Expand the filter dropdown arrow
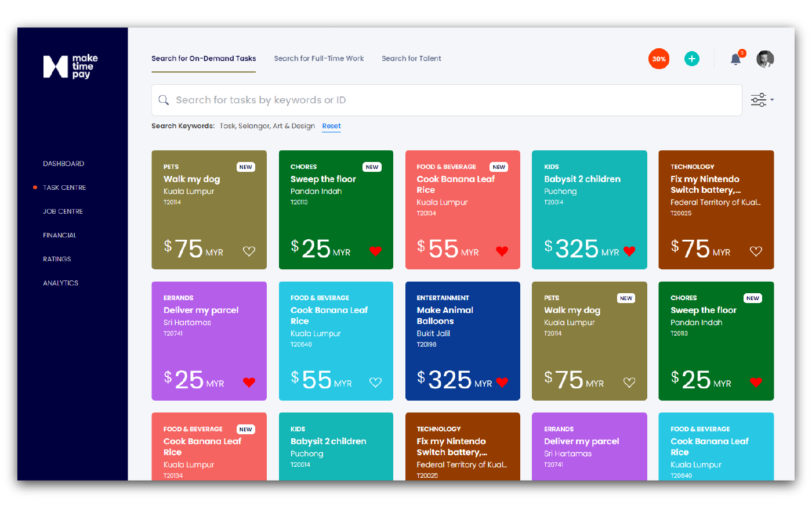Screen dimensions: 812x508 coord(772,100)
